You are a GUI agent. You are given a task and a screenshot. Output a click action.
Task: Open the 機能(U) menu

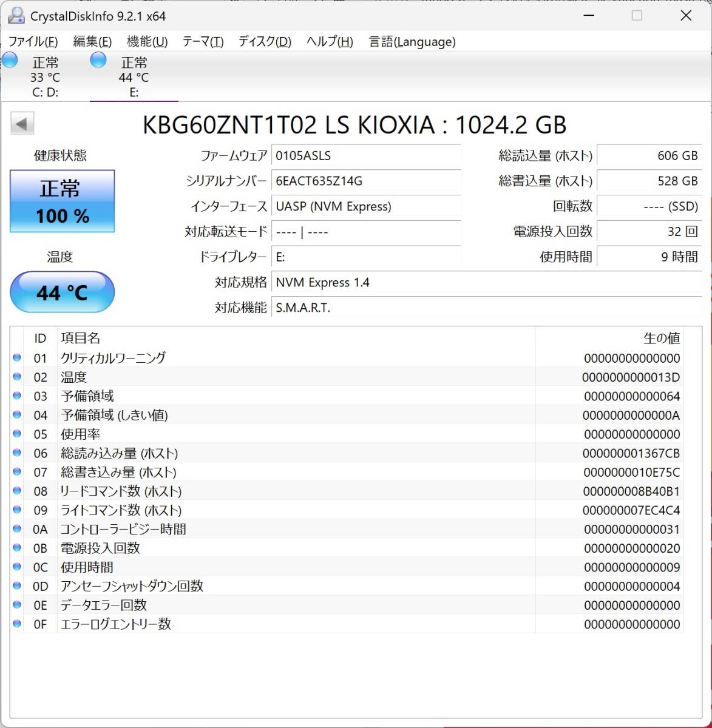147,41
